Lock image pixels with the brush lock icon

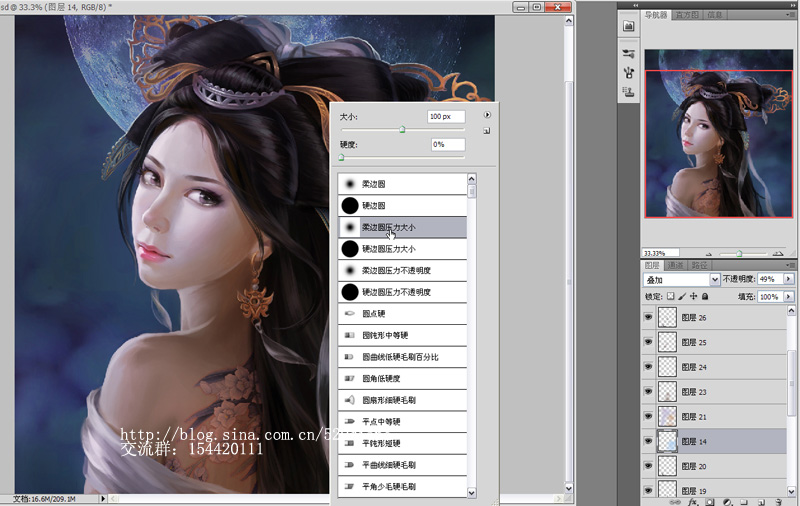(x=682, y=296)
